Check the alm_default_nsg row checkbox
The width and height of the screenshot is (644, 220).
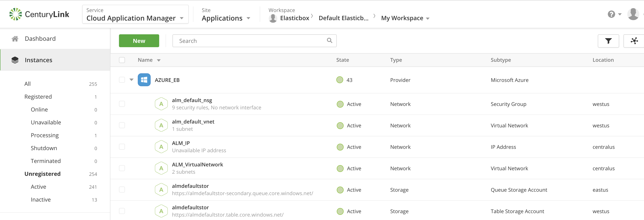[122, 104]
